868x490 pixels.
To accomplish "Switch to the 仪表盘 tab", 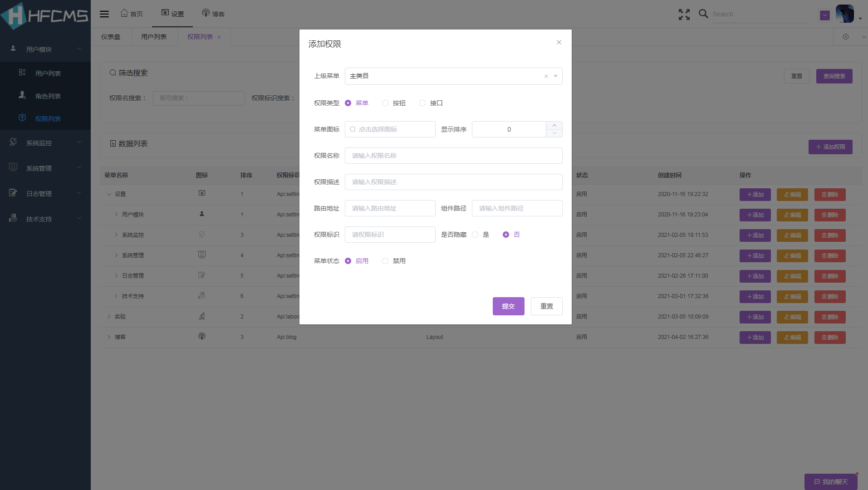I will pyautogui.click(x=111, y=37).
